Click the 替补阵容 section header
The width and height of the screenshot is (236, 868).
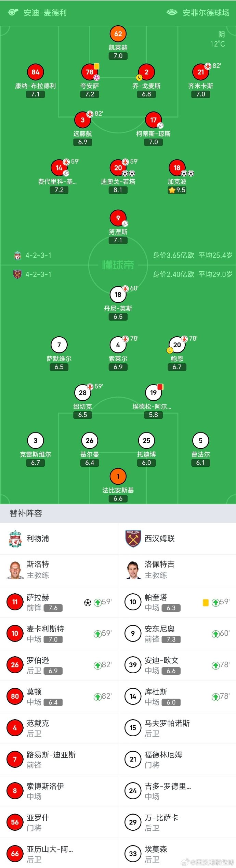[x=26, y=513]
